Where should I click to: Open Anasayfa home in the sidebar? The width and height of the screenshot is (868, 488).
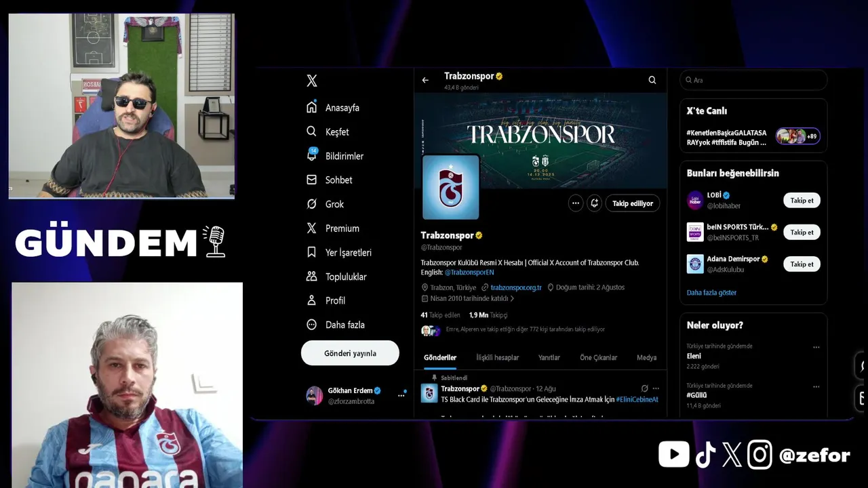click(x=333, y=108)
